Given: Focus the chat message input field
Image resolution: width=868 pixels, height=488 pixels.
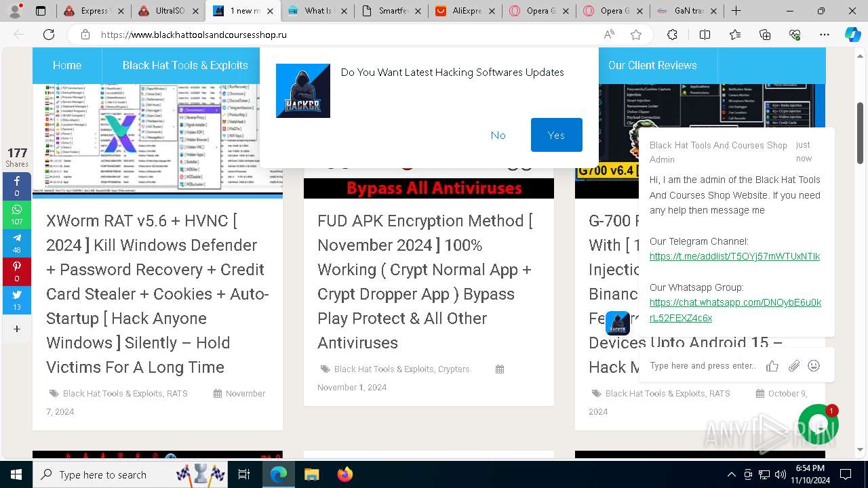Looking at the screenshot, I should coord(703,366).
